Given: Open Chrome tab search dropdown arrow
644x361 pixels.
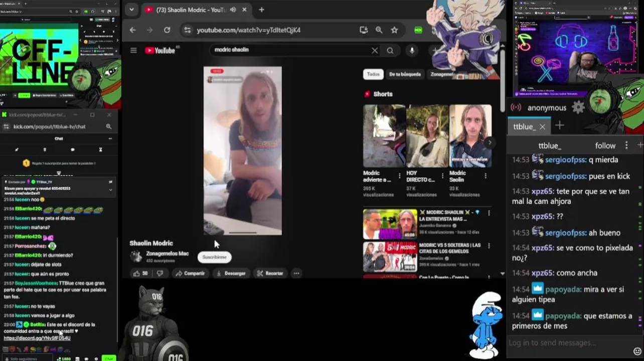Looking at the screenshot, I should pyautogui.click(x=131, y=10).
